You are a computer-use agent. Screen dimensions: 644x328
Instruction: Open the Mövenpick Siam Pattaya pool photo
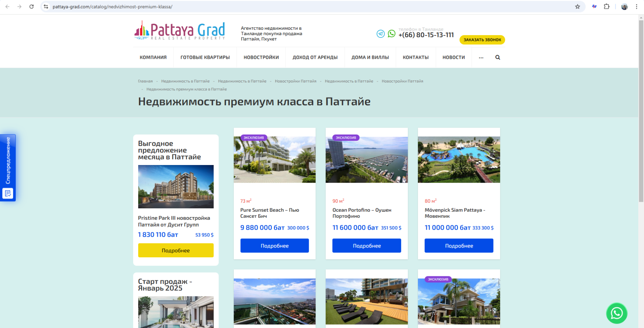[x=459, y=160]
